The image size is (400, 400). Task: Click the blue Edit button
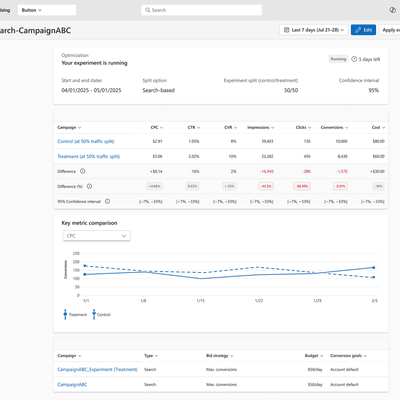(363, 30)
